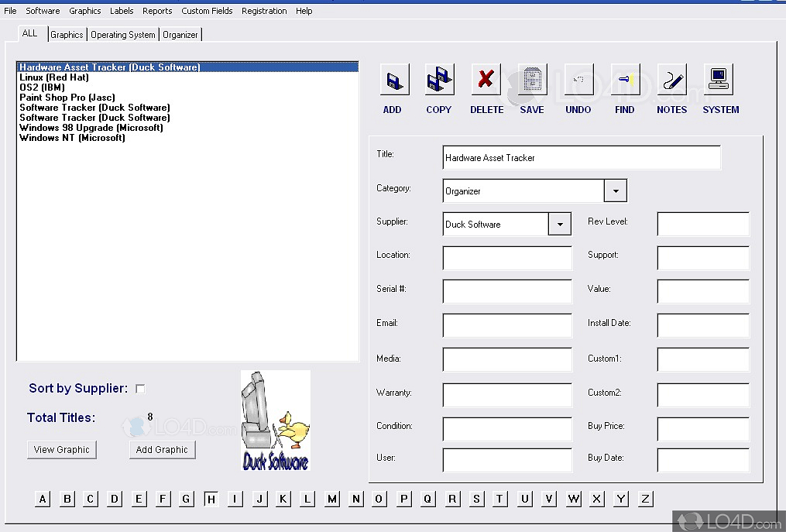Click the SYSTEM computer icon
Viewport: 786px width, 532px height.
coord(719,80)
